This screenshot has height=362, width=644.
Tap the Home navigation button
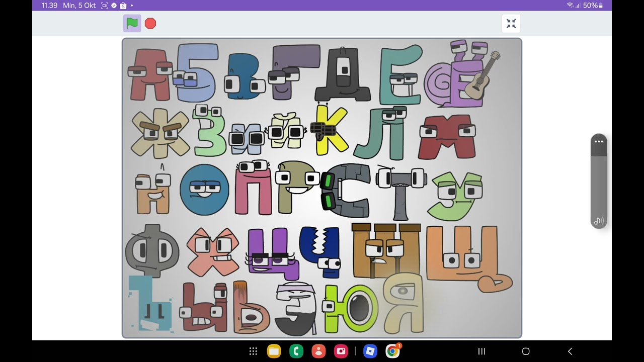pos(526,351)
